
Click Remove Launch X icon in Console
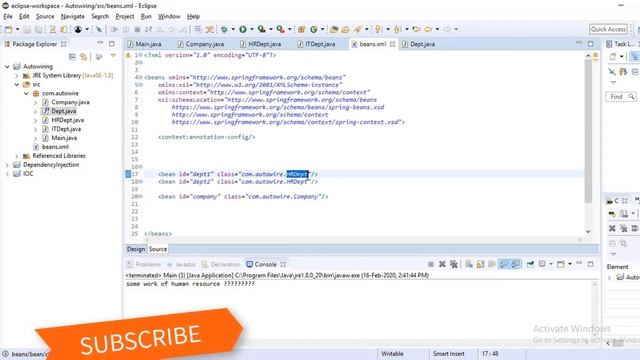point(442,264)
